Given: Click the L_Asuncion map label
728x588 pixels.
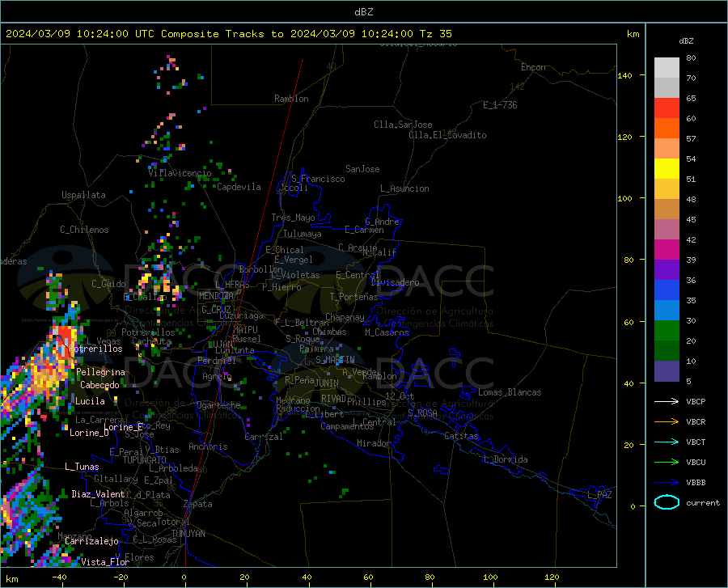Looking at the screenshot, I should (x=404, y=188).
